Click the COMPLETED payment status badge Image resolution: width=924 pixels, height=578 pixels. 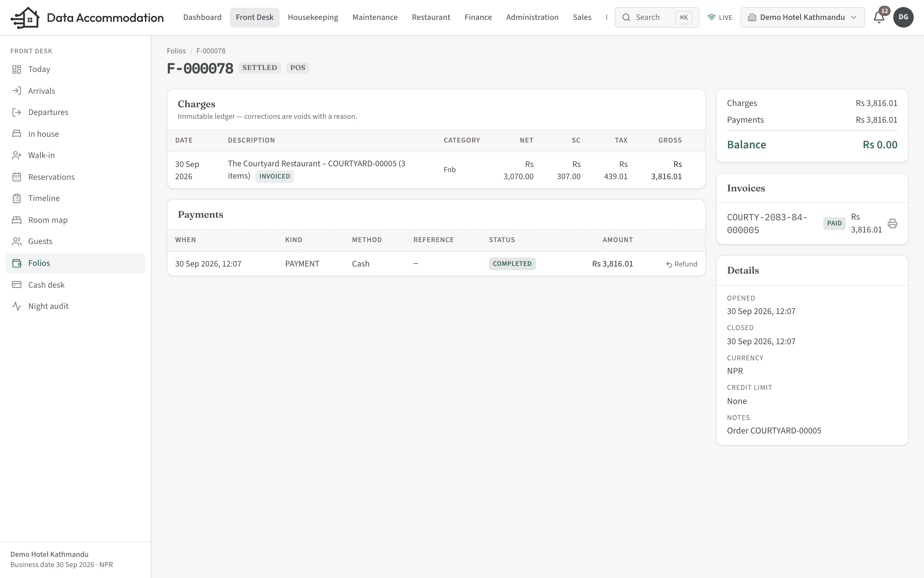512,264
